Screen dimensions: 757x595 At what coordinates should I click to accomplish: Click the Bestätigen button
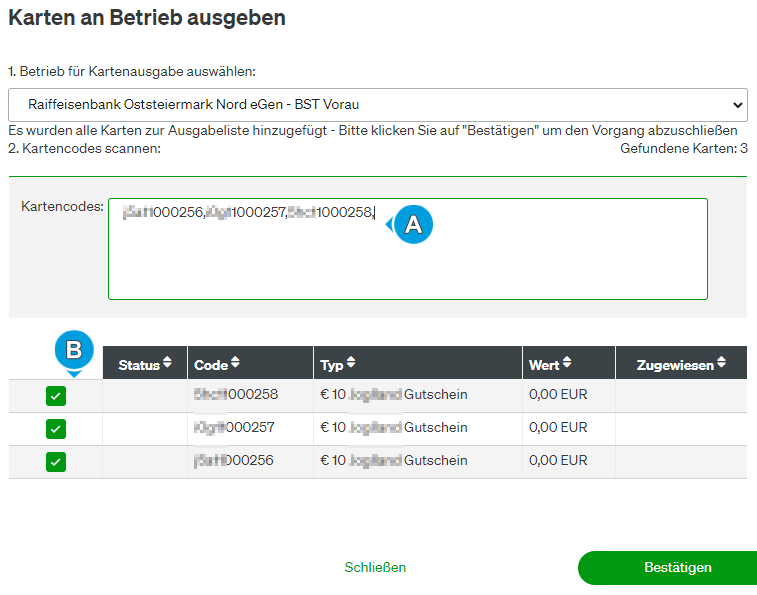click(x=677, y=567)
